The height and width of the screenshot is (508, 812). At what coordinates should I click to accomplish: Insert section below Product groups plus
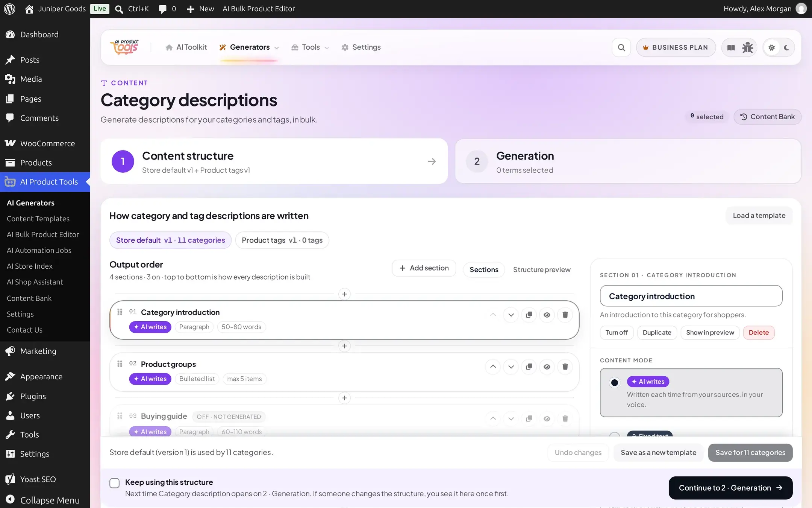[344, 398]
